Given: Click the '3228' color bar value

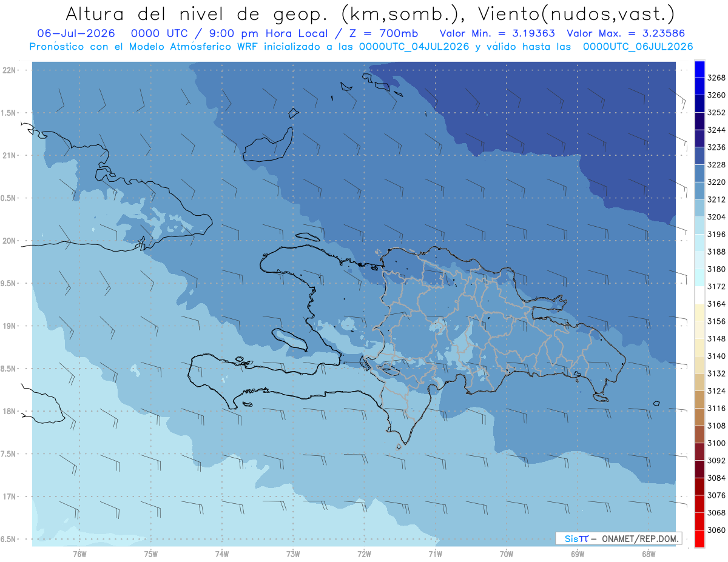Looking at the screenshot, I should click(716, 165).
